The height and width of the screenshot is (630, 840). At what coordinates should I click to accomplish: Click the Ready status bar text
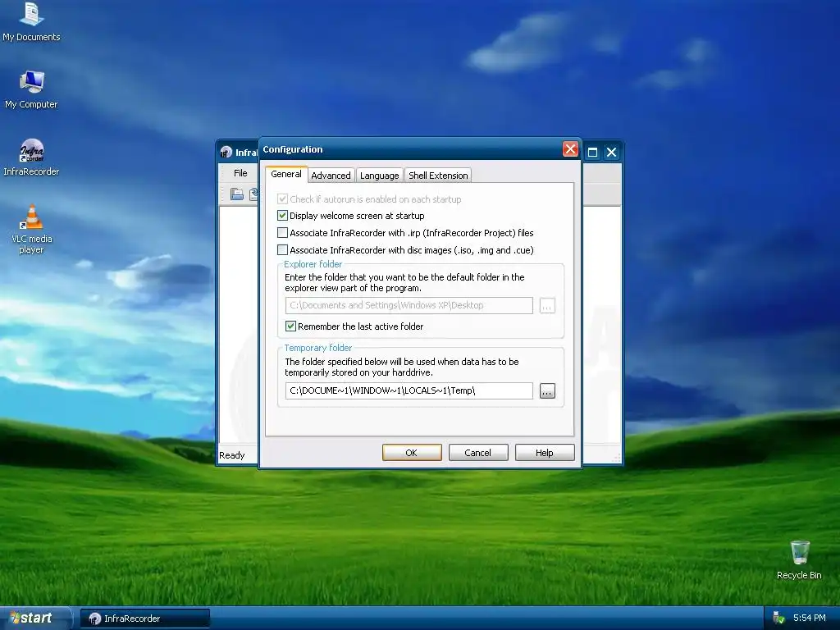[x=232, y=455]
